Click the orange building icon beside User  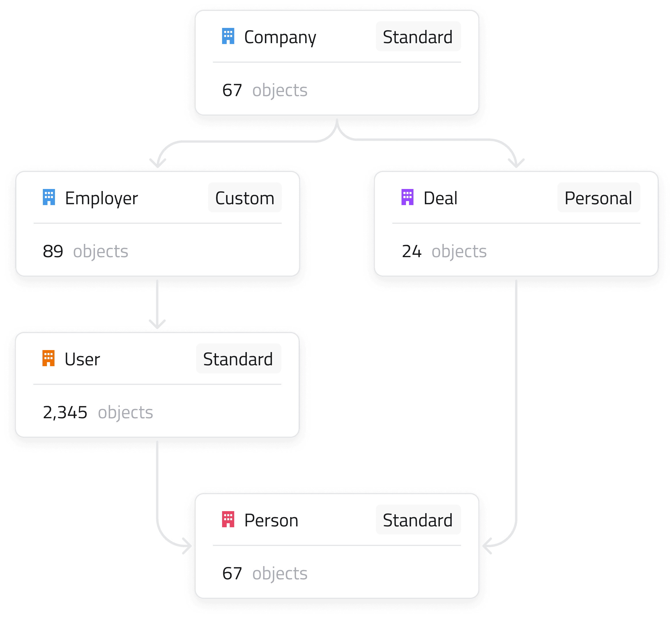[x=48, y=358]
